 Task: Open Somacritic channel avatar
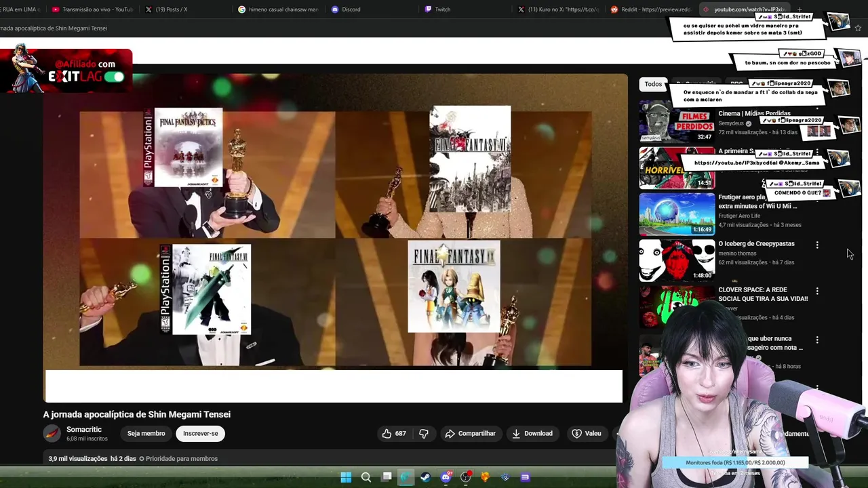52,434
